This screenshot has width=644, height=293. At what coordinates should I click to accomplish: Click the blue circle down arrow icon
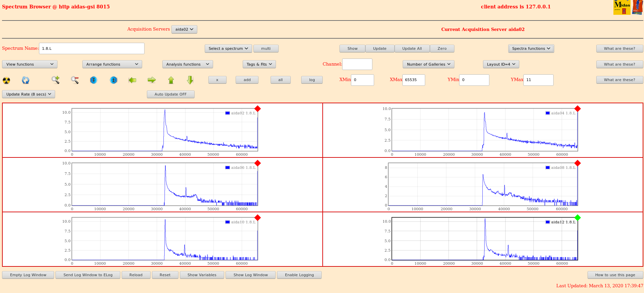(x=94, y=80)
